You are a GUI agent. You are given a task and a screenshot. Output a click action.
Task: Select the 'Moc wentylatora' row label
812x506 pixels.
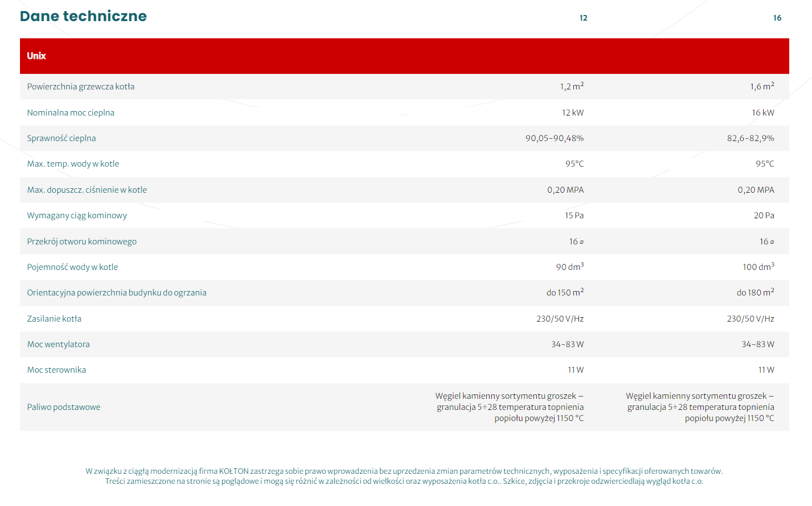58,344
